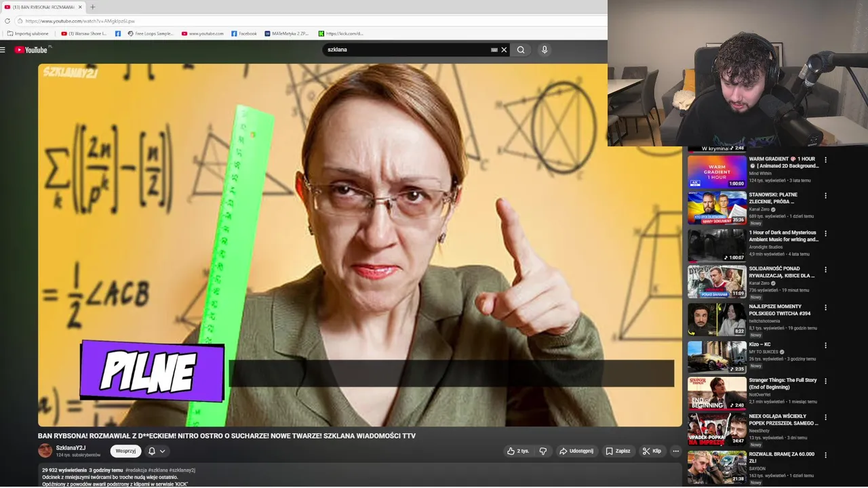Viewport: 868px width, 488px height.
Task: Open the on-screen keyboard icon in search box
Action: (x=494, y=49)
